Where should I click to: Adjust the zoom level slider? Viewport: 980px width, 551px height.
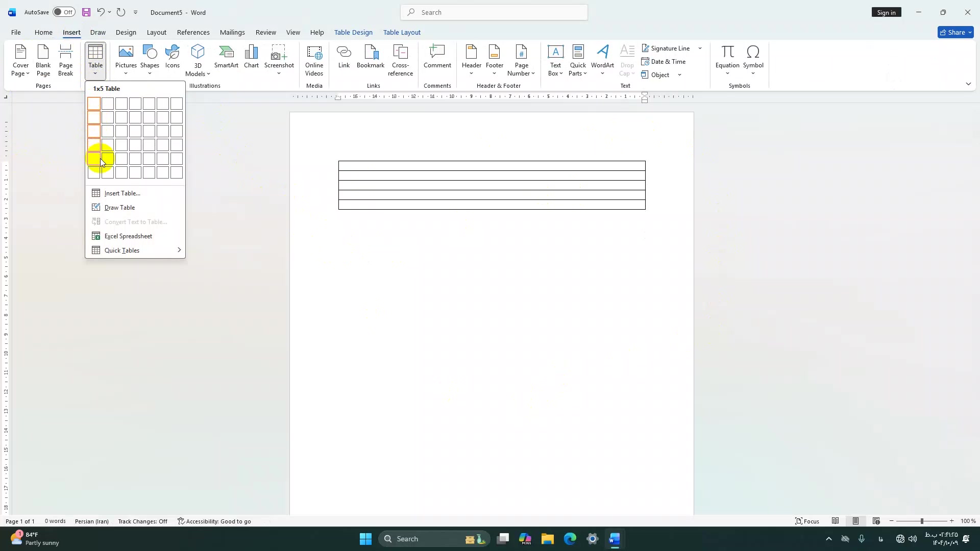point(922,521)
